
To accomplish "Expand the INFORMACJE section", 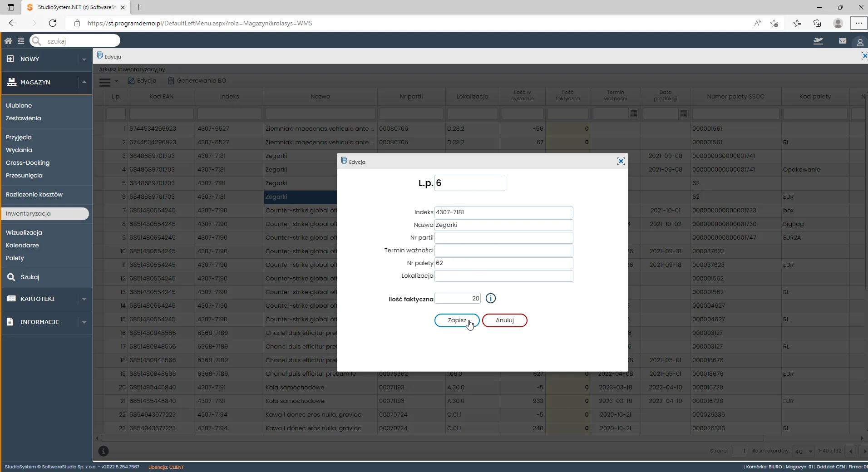I will (x=84, y=322).
